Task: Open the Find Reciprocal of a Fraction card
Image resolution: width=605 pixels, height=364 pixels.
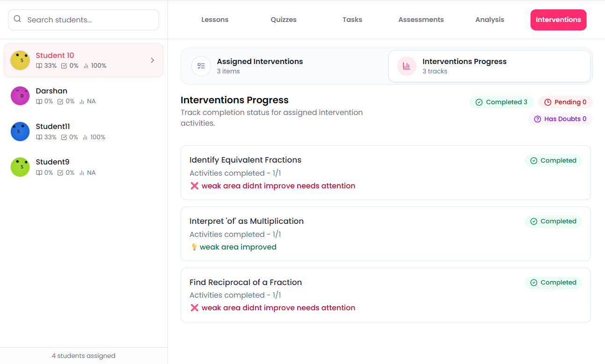Action: click(x=386, y=295)
